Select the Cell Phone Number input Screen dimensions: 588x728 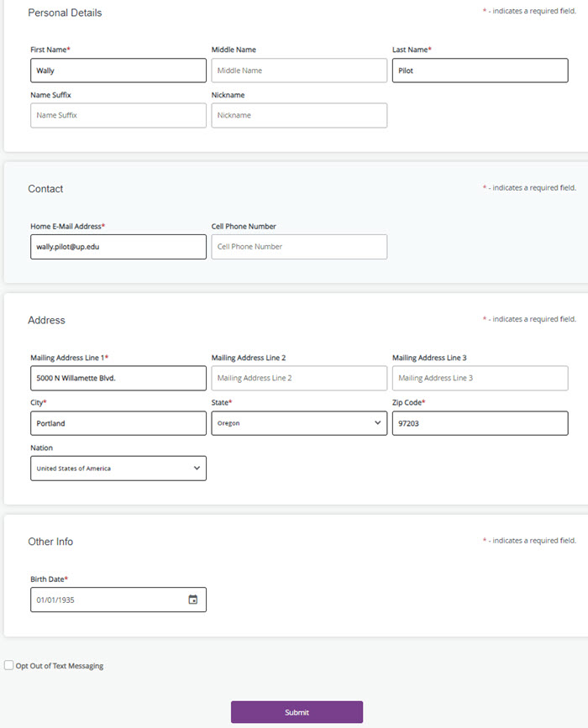[x=299, y=247]
